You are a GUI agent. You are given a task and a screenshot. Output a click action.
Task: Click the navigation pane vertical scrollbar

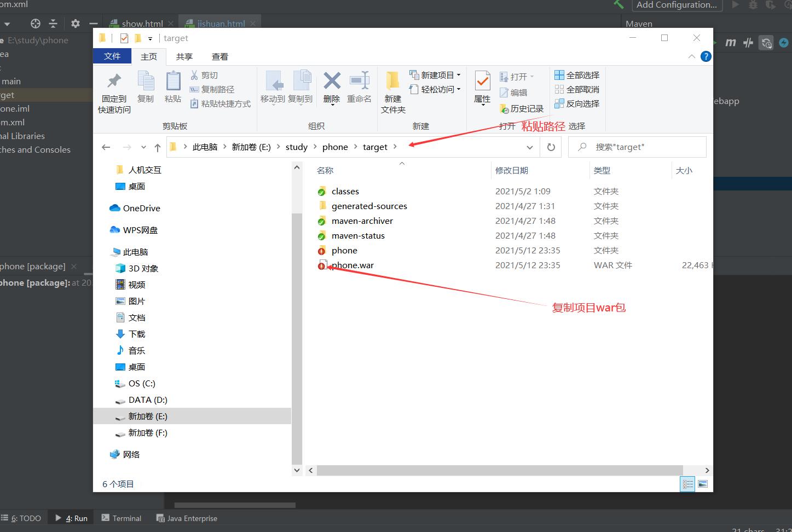coord(297,339)
